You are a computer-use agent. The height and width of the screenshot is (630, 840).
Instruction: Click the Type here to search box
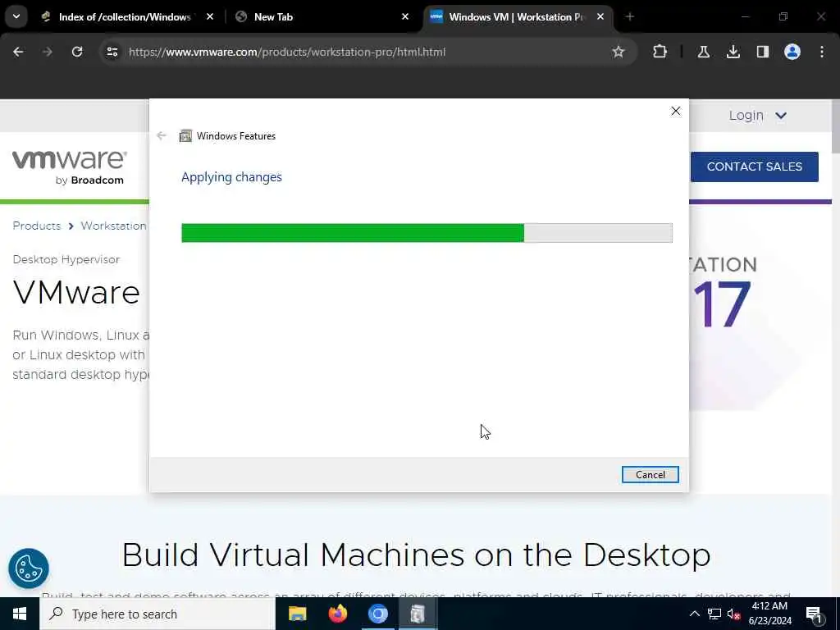[x=157, y=614]
